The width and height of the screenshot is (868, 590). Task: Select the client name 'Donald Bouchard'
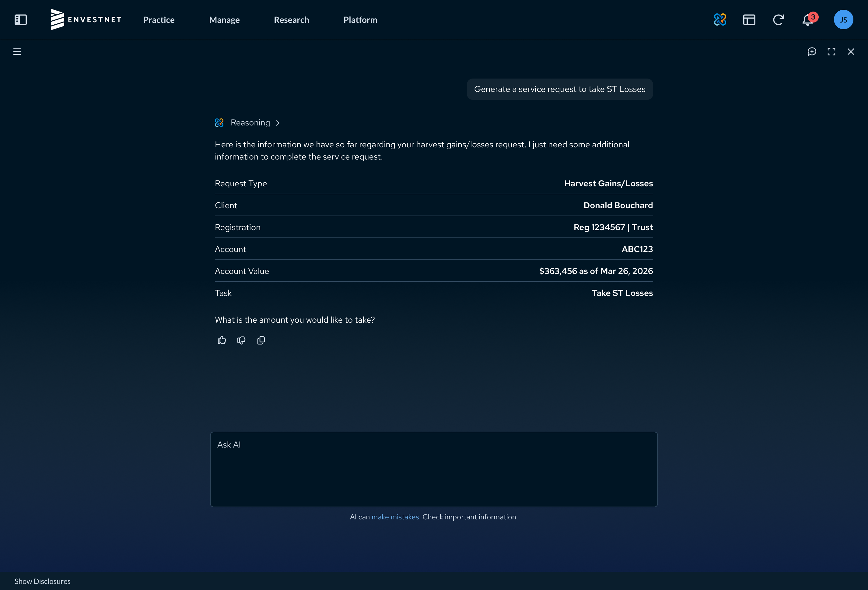[618, 205]
